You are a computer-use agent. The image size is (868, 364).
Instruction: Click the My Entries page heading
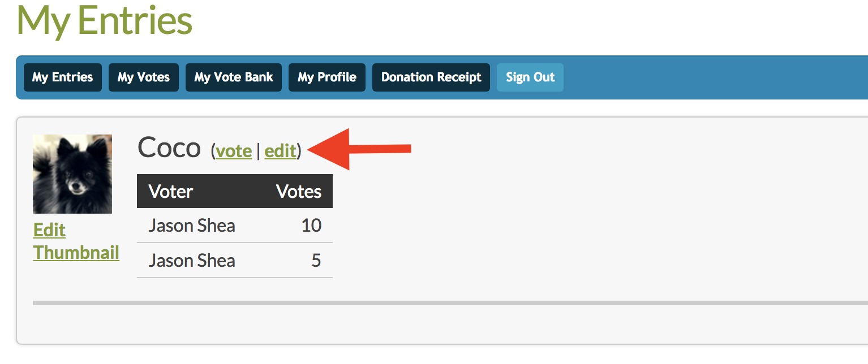tap(105, 20)
